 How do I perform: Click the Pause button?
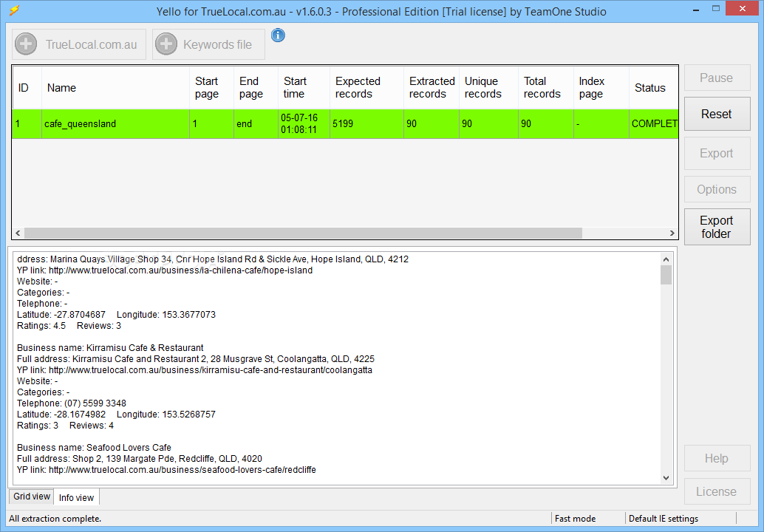(x=717, y=78)
